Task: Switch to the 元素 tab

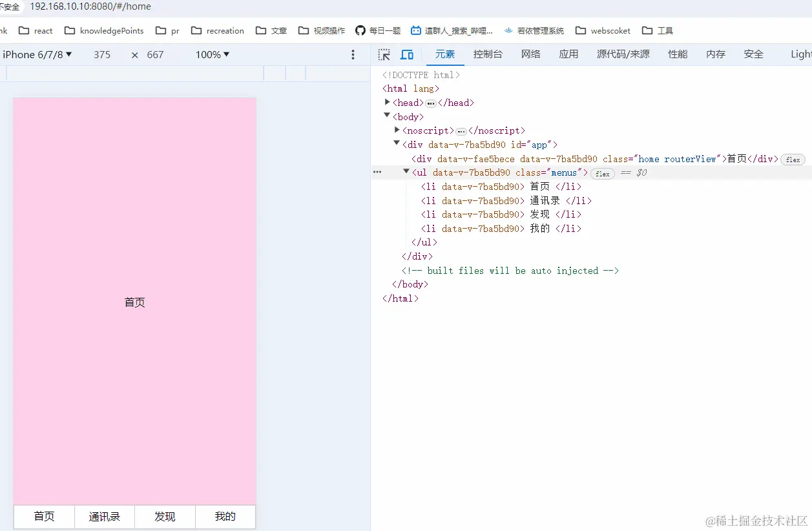Action: click(445, 55)
